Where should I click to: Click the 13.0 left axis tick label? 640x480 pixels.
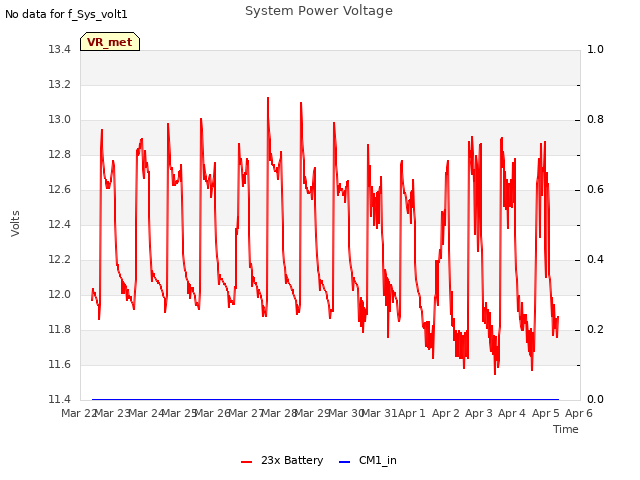[x=60, y=120]
